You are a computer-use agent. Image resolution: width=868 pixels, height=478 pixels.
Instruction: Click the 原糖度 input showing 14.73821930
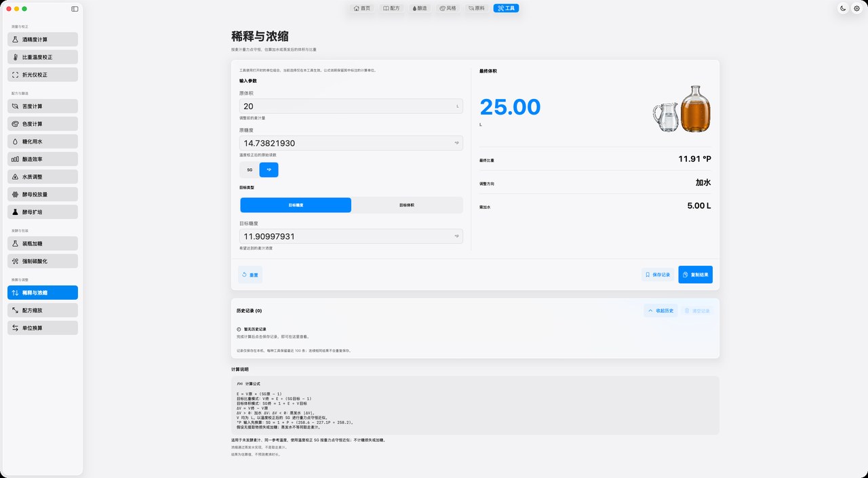[x=351, y=143]
